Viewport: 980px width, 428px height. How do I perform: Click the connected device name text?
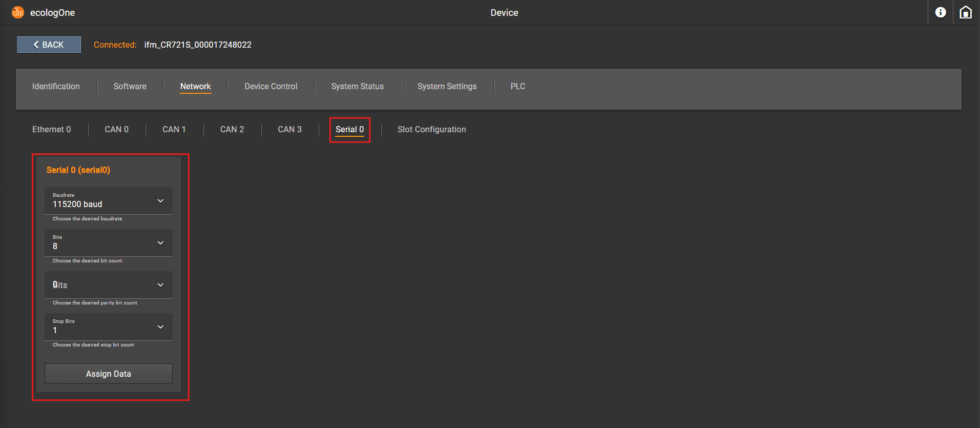(198, 45)
